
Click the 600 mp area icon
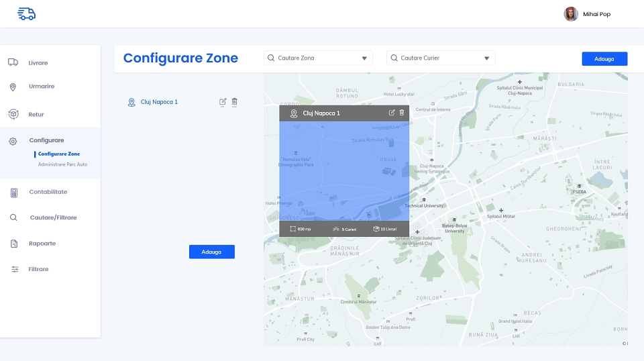(293, 229)
